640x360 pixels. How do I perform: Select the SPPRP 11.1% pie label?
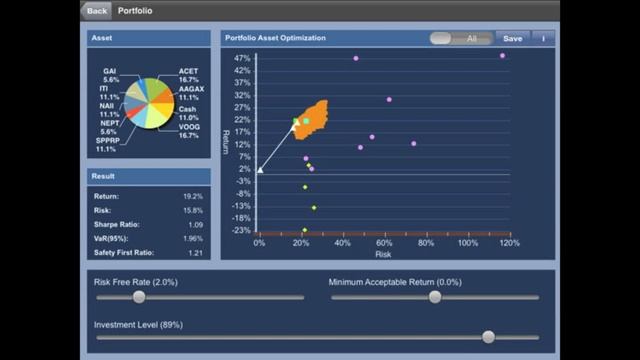107,145
